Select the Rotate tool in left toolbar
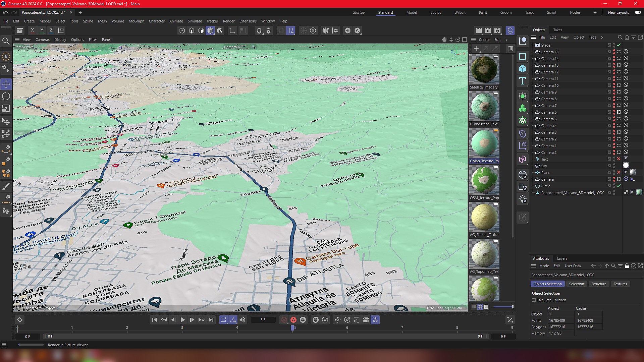The height and width of the screenshot is (362, 644). click(x=6, y=96)
